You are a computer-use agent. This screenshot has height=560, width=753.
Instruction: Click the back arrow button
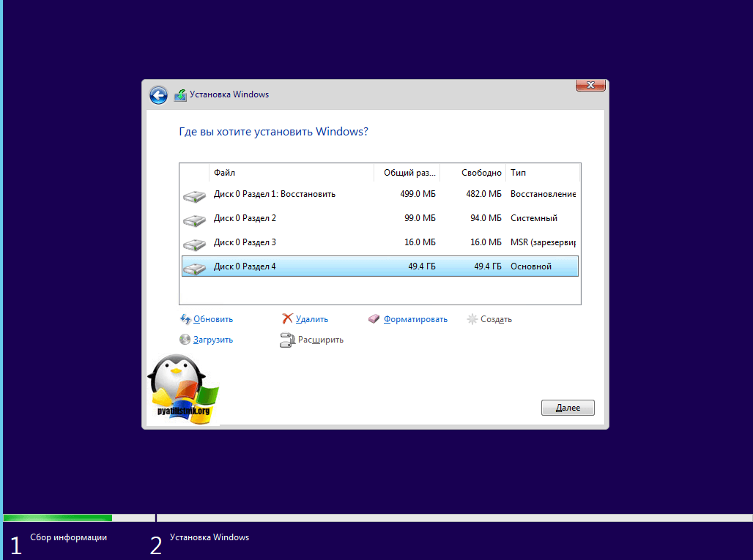pos(158,95)
